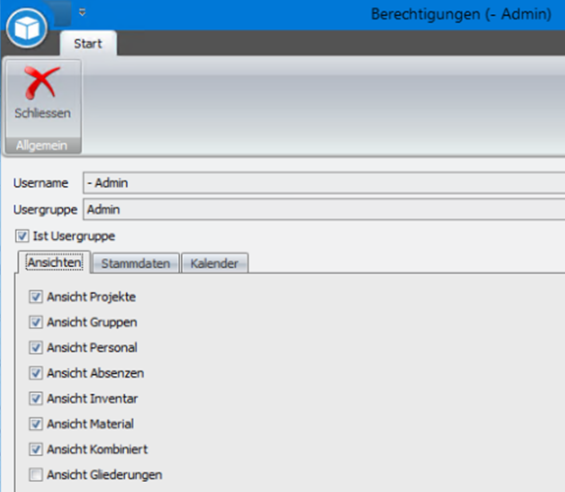The image size is (565, 492).
Task: Select the Start ribbon tab
Action: (x=88, y=44)
